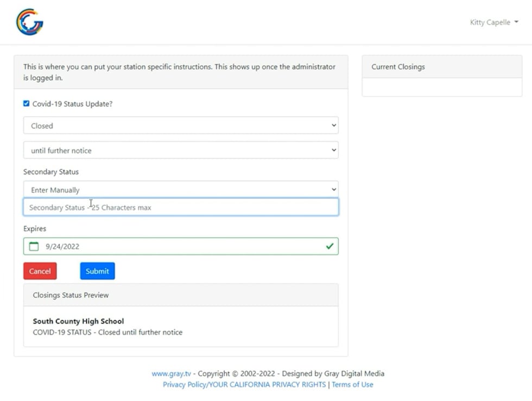This screenshot has width=532, height=401.
Task: Expand the 'until further notice' dropdown
Action: (x=180, y=150)
